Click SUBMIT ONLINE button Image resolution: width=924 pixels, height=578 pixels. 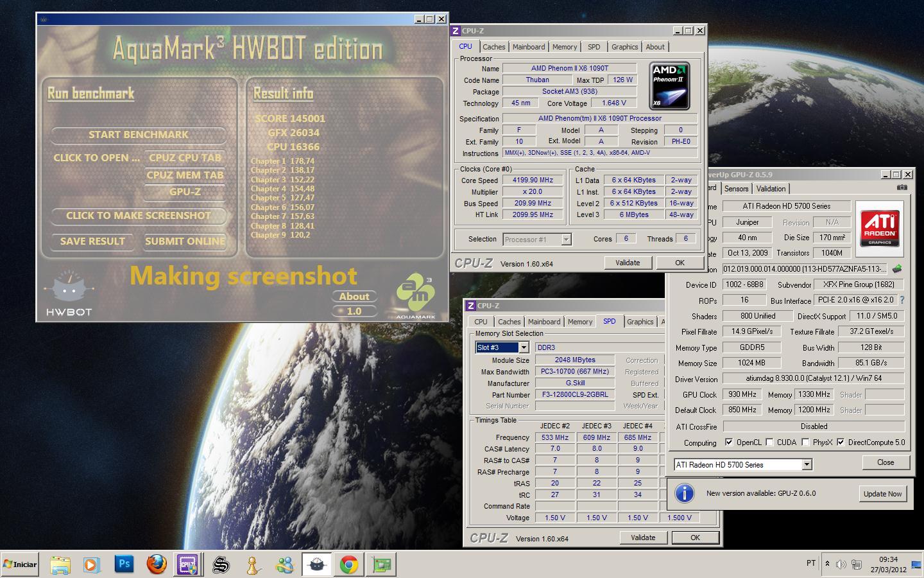click(x=185, y=241)
